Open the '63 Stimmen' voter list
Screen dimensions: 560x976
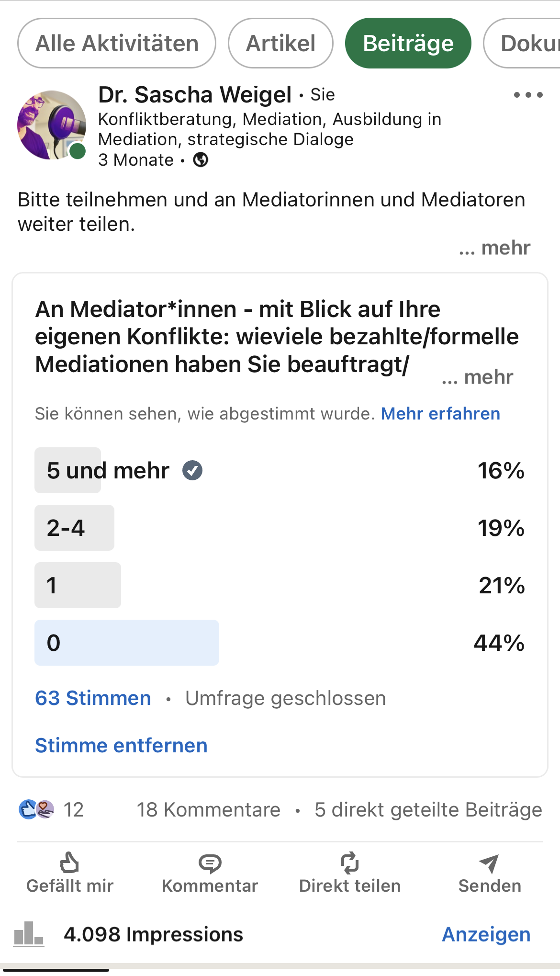point(93,698)
